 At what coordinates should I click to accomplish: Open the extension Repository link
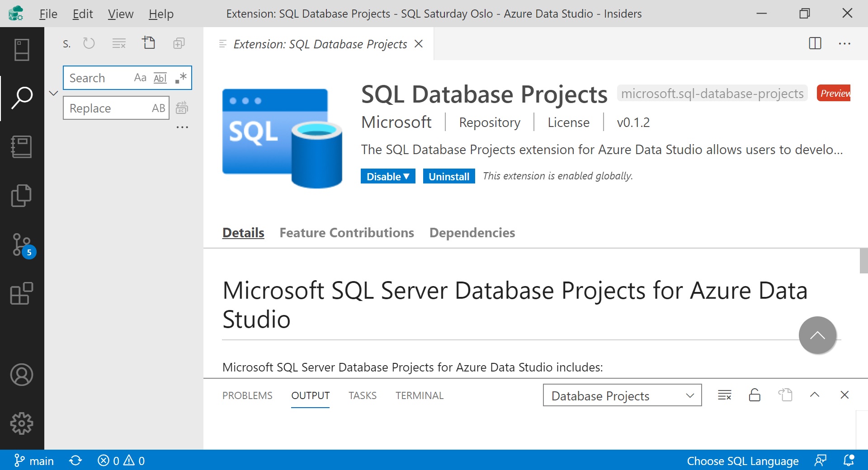(489, 122)
